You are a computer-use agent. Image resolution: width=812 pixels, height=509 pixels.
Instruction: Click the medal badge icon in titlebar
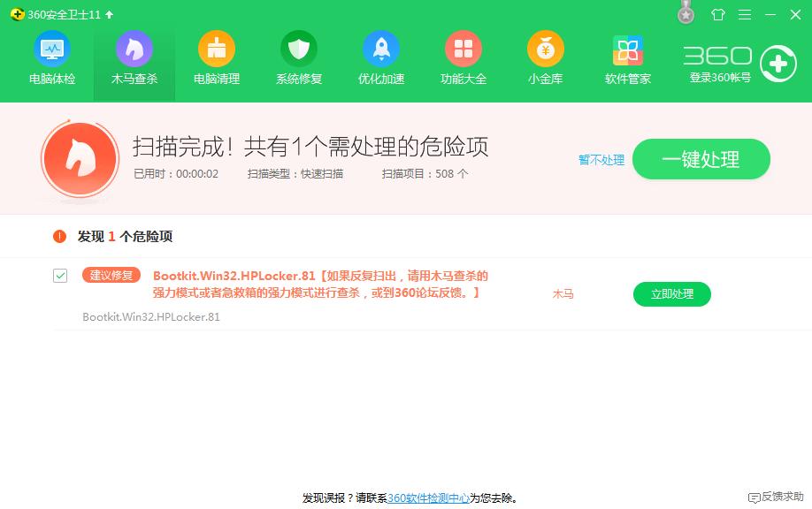coord(686,14)
